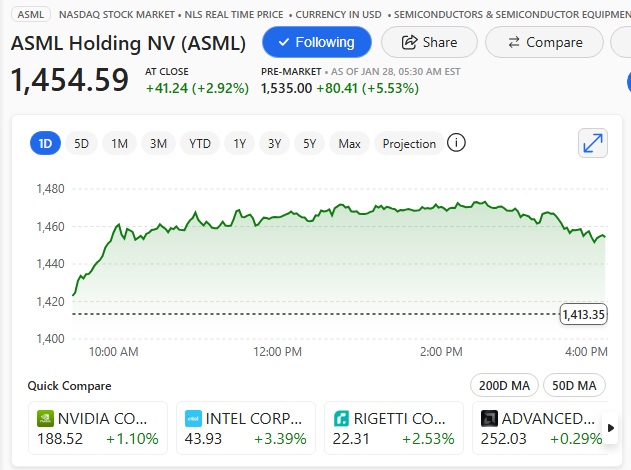631x470 pixels.
Task: Open the ASML ticker symbol tag
Action: point(30,15)
